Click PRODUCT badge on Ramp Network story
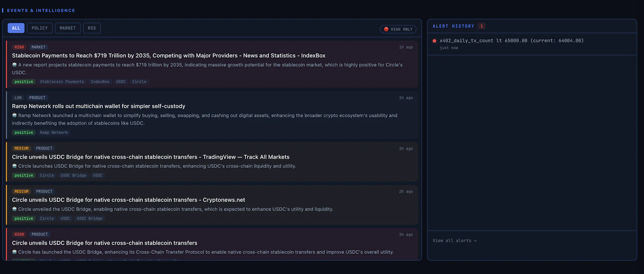 (x=37, y=98)
